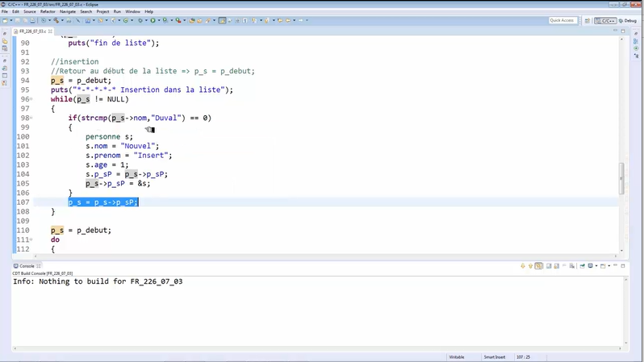
Task: Select the Console tab
Action: point(27,266)
